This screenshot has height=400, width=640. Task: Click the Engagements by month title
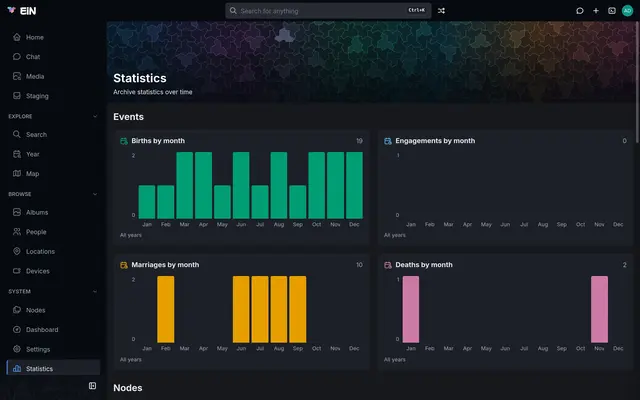[x=435, y=141]
